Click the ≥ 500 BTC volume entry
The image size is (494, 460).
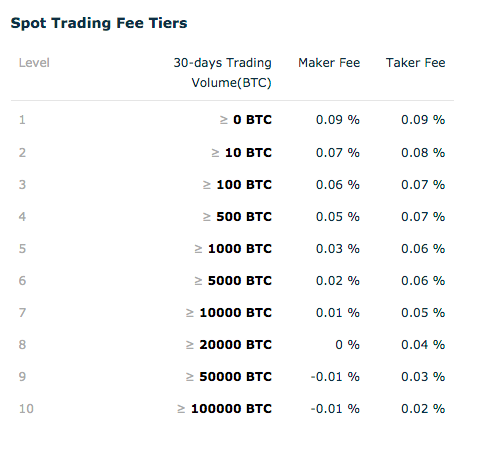[x=237, y=217]
